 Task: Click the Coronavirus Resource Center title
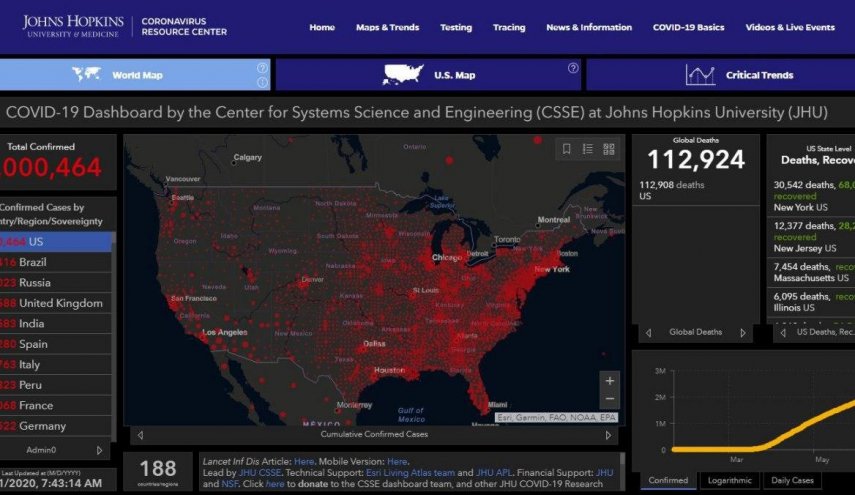184,27
